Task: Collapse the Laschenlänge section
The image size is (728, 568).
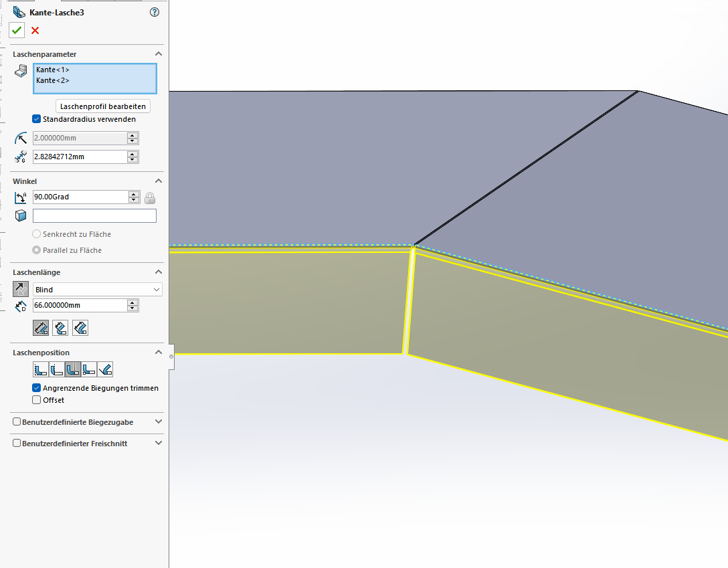Action: pyautogui.click(x=159, y=272)
